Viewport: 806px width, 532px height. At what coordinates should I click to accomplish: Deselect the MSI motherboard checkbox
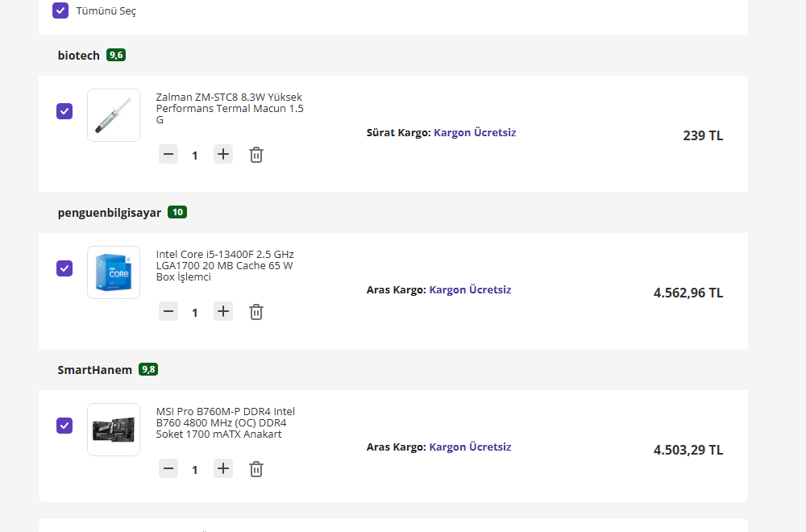pos(64,426)
